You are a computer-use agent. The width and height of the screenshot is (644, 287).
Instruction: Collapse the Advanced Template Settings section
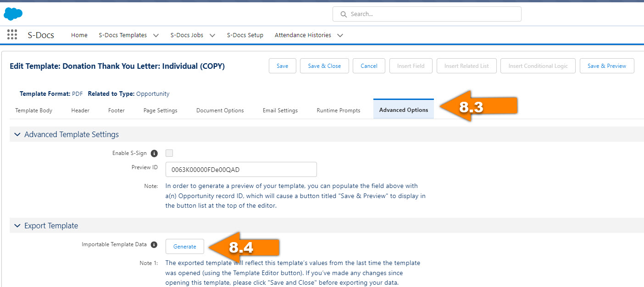[x=17, y=134]
